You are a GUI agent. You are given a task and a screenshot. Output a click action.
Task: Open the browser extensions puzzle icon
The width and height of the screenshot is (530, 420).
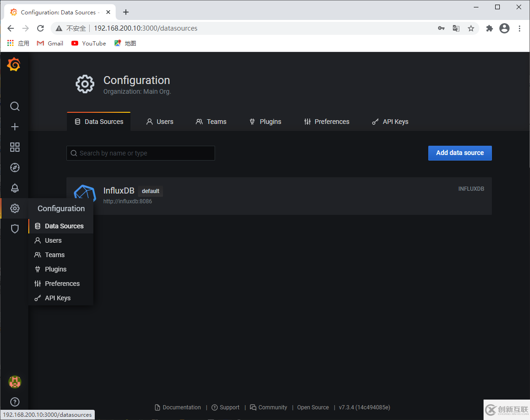coord(490,28)
